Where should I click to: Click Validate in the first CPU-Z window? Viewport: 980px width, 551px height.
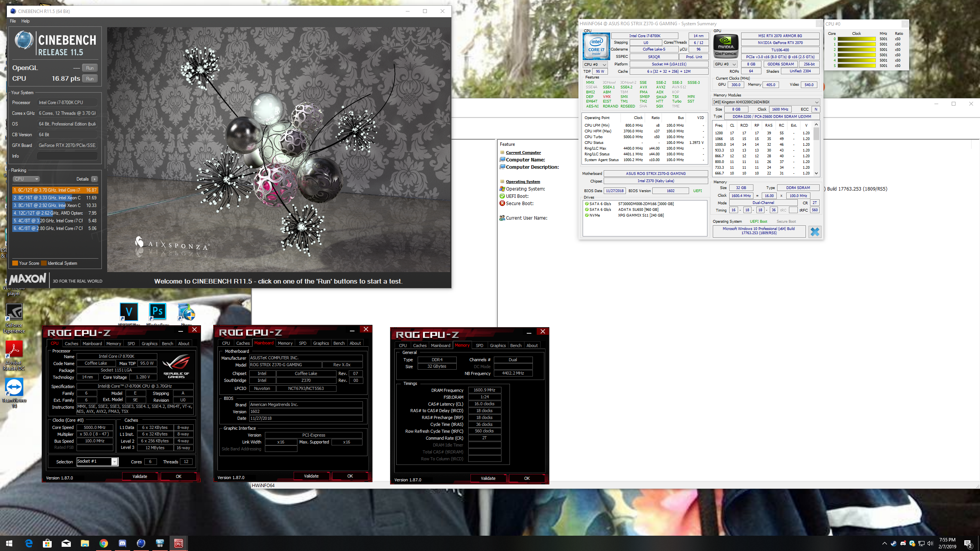click(x=140, y=476)
